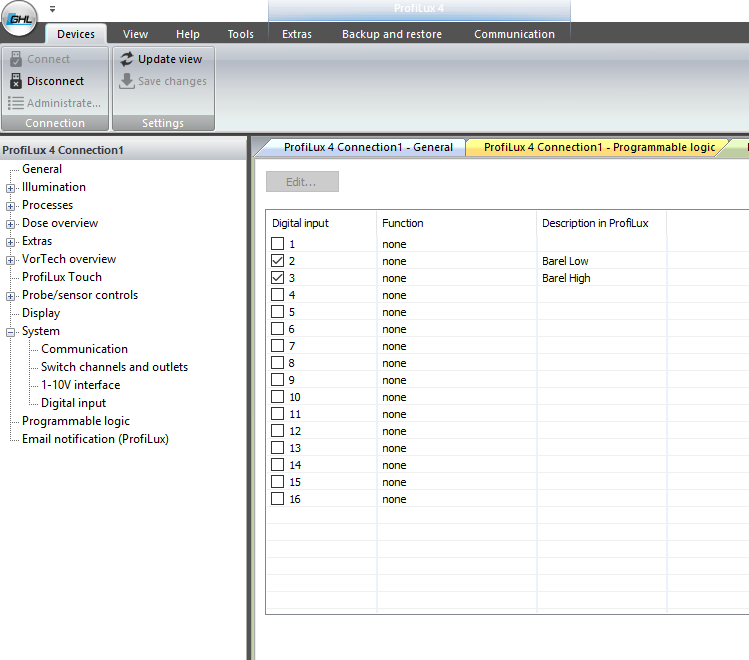Click the GHL application logo button

tap(20, 19)
